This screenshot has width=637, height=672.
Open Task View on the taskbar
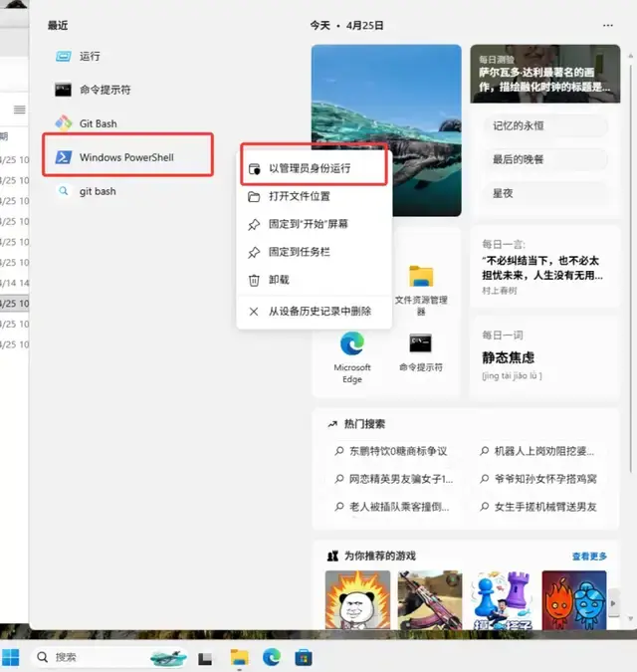point(205,658)
